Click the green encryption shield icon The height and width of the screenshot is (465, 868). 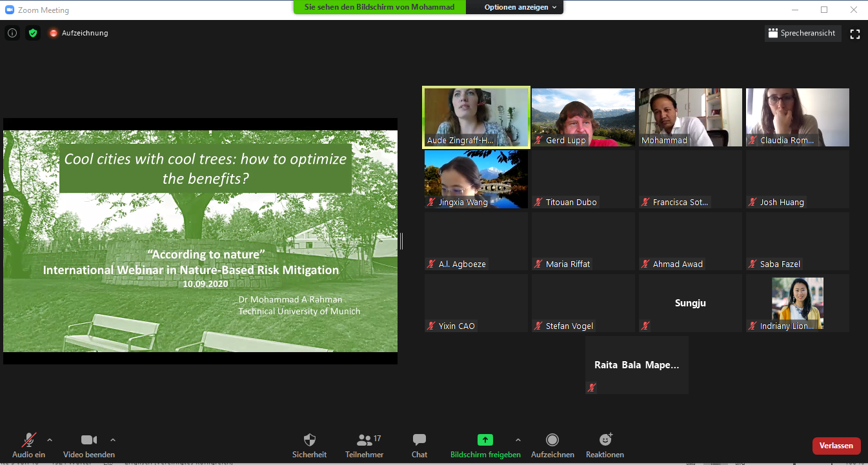click(33, 33)
